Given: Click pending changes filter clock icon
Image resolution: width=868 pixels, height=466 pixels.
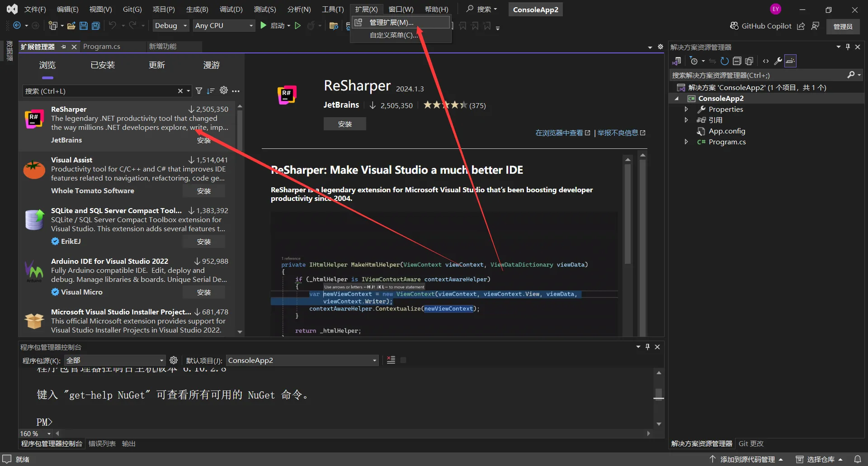Looking at the screenshot, I should pos(694,61).
